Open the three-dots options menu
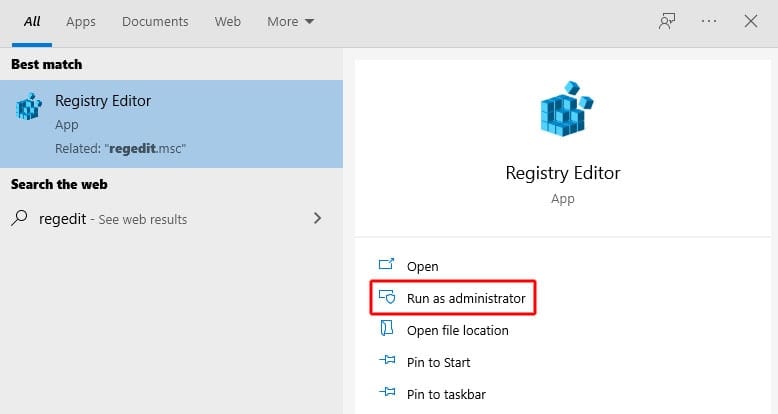778x414 pixels. pyautogui.click(x=709, y=21)
